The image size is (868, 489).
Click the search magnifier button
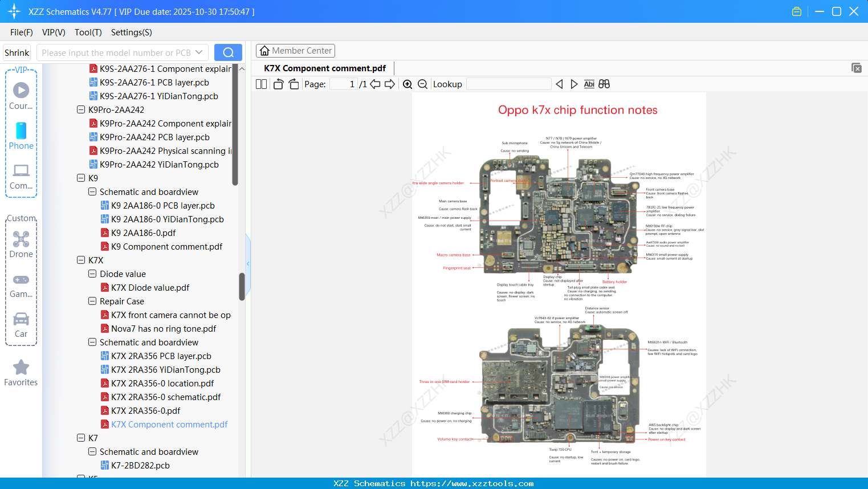click(x=228, y=52)
